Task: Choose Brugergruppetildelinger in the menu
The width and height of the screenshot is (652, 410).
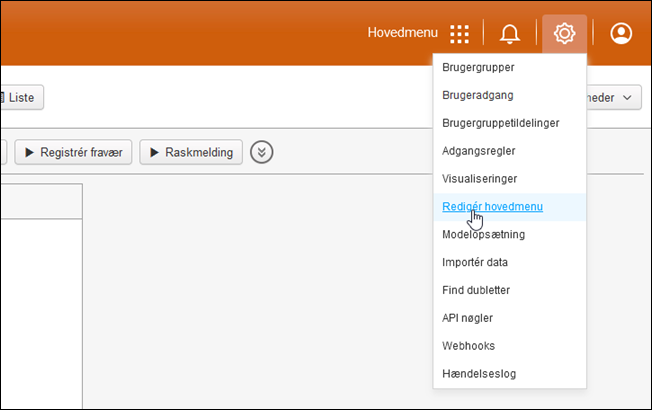Action: pyautogui.click(x=500, y=123)
